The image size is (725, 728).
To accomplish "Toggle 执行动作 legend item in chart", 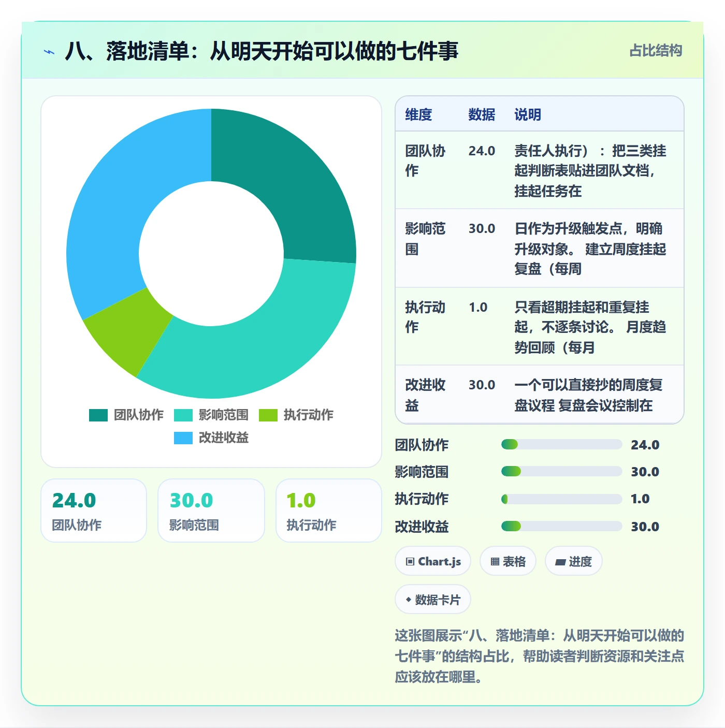I will [296, 415].
